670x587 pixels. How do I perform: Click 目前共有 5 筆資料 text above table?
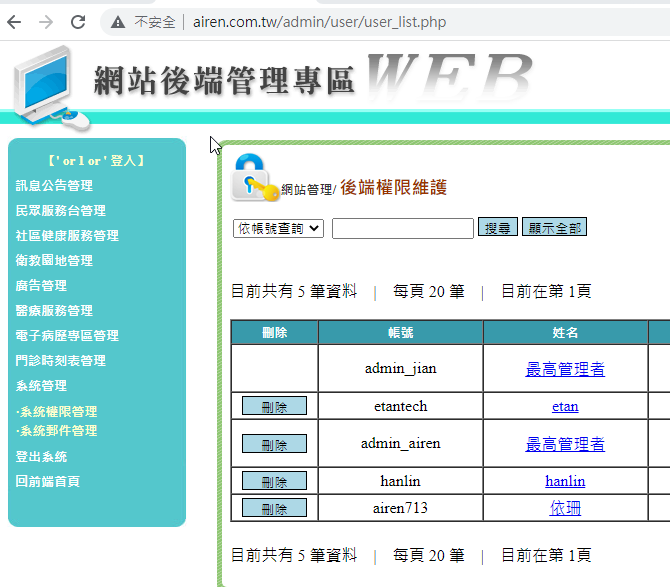click(x=294, y=291)
